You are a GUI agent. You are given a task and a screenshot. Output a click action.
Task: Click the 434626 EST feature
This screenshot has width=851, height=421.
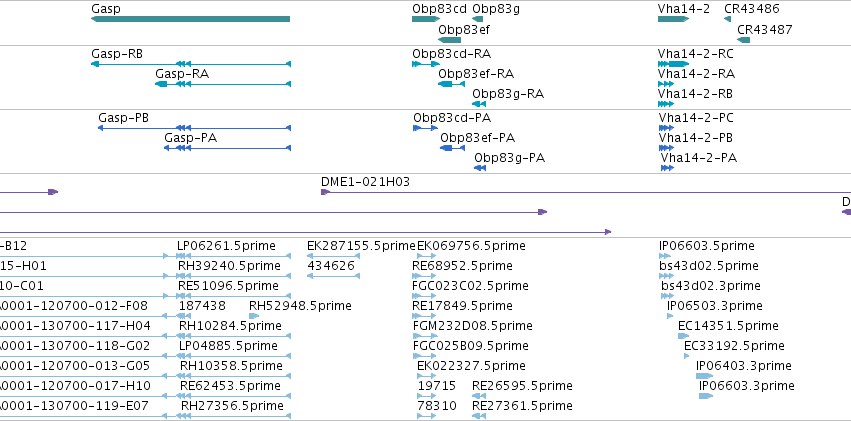334,276
